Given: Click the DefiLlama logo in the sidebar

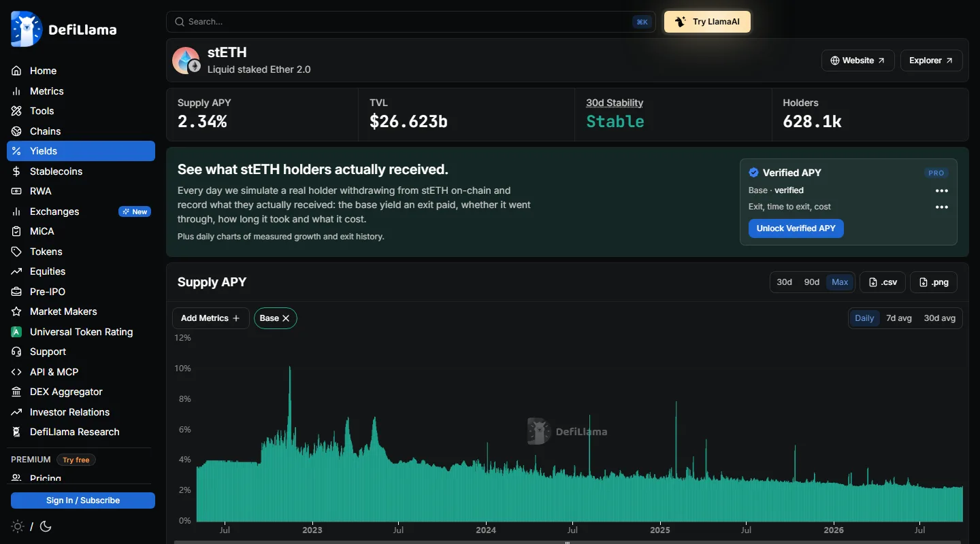Looking at the screenshot, I should [x=63, y=29].
